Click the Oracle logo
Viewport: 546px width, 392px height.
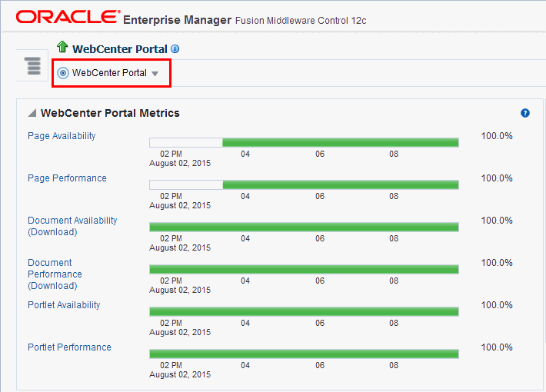click(68, 17)
